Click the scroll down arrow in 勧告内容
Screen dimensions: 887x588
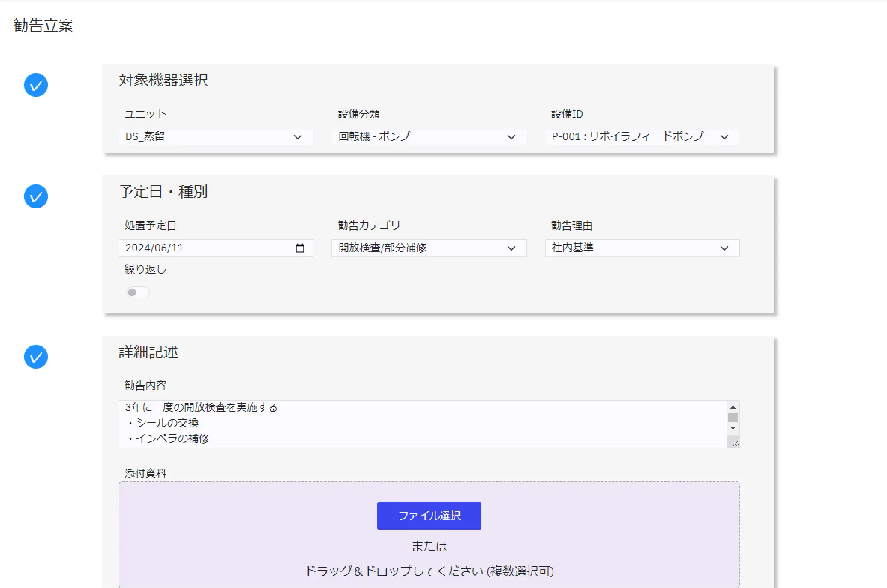[x=733, y=428]
